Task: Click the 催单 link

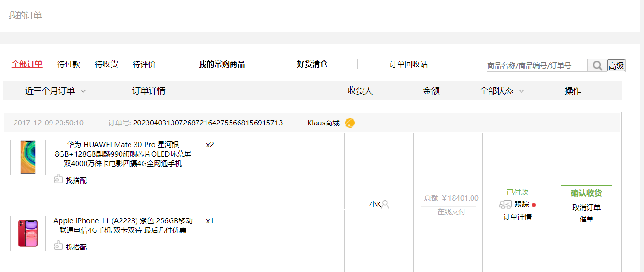Action: [586, 219]
